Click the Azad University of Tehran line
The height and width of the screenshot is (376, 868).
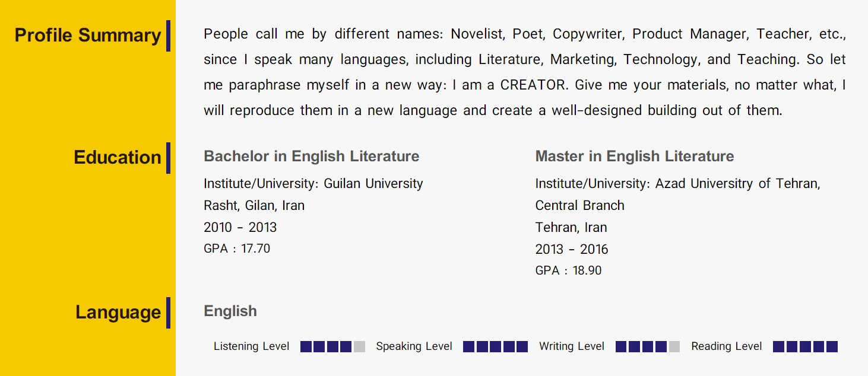click(x=678, y=184)
